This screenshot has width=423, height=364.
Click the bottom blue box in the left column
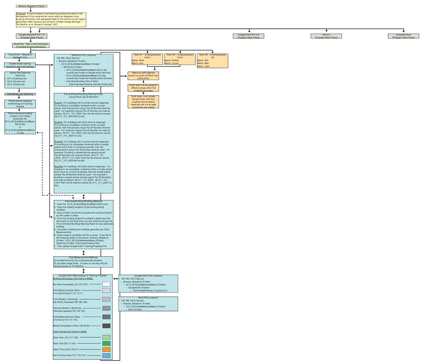coord(20,123)
